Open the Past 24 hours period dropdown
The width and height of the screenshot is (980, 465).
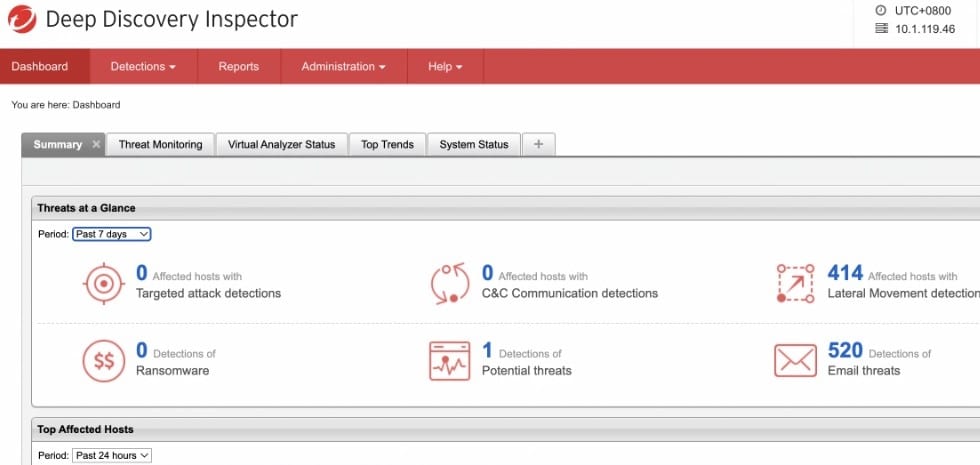click(112, 456)
